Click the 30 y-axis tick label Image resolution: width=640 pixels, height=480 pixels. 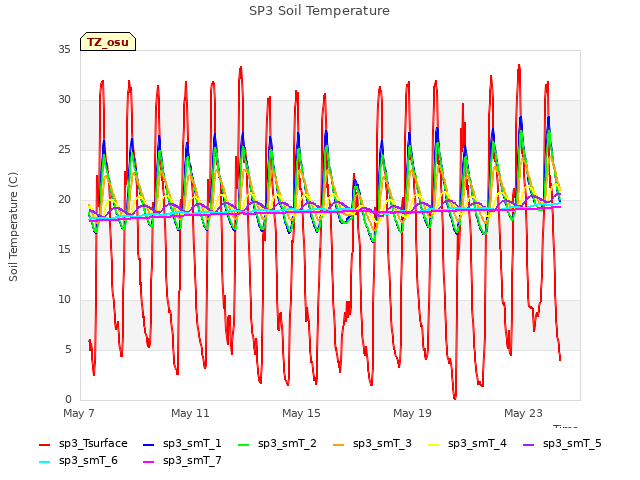64,100
